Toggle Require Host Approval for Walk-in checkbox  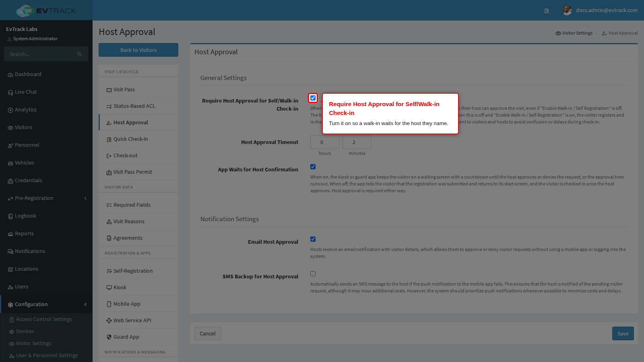pos(313,98)
